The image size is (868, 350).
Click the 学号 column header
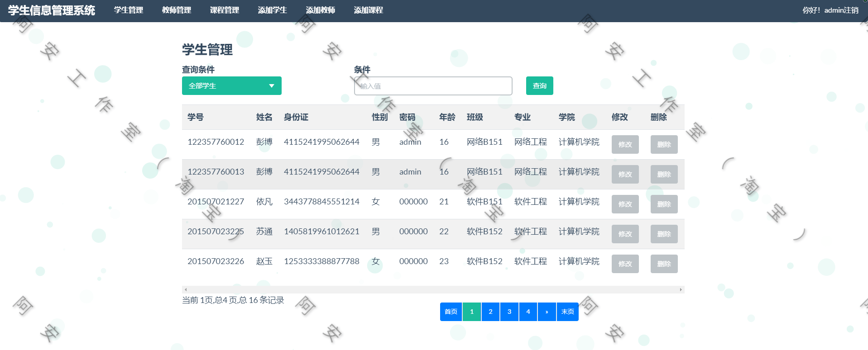coord(196,117)
